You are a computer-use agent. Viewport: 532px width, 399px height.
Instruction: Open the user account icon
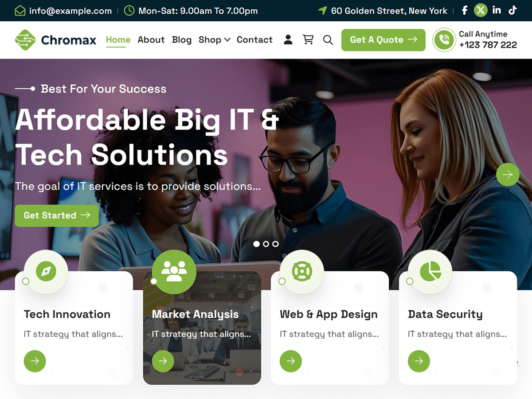[x=288, y=40]
